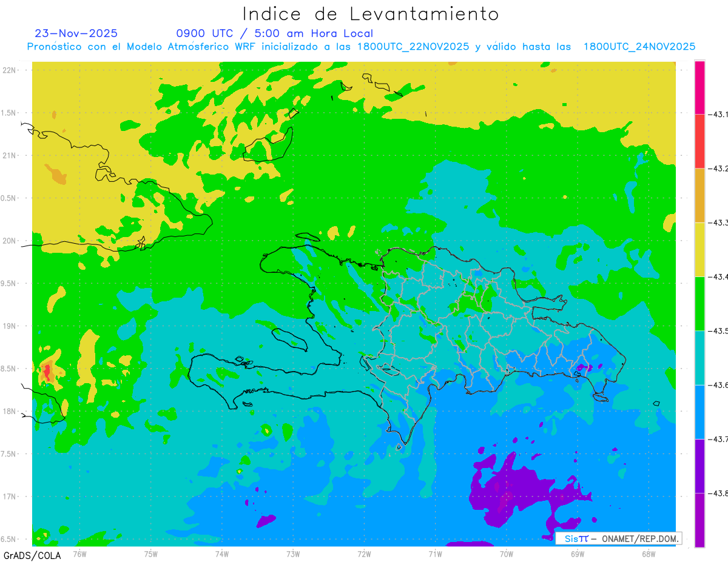Click the 8.5N latitude label
Image resolution: width=728 pixels, height=562 pixels.
9,369
